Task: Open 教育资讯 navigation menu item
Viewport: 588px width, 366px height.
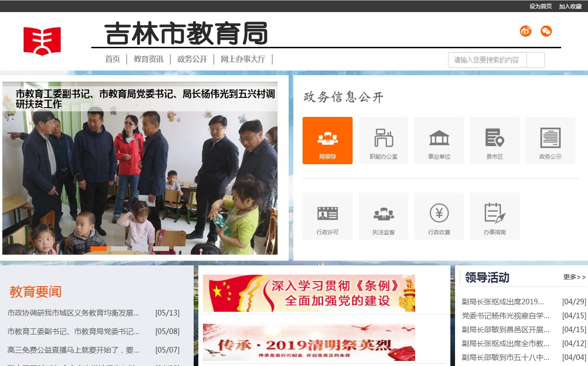Action: (148, 59)
